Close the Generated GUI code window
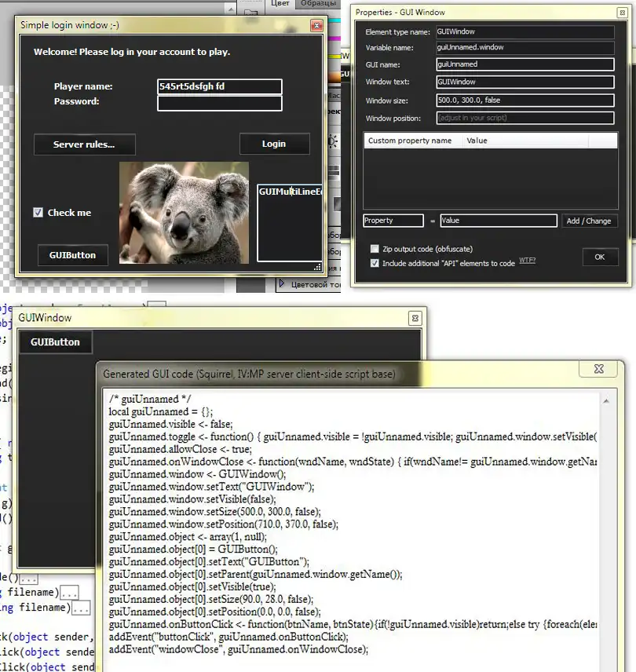Image resolution: width=636 pixels, height=672 pixels. (x=599, y=369)
